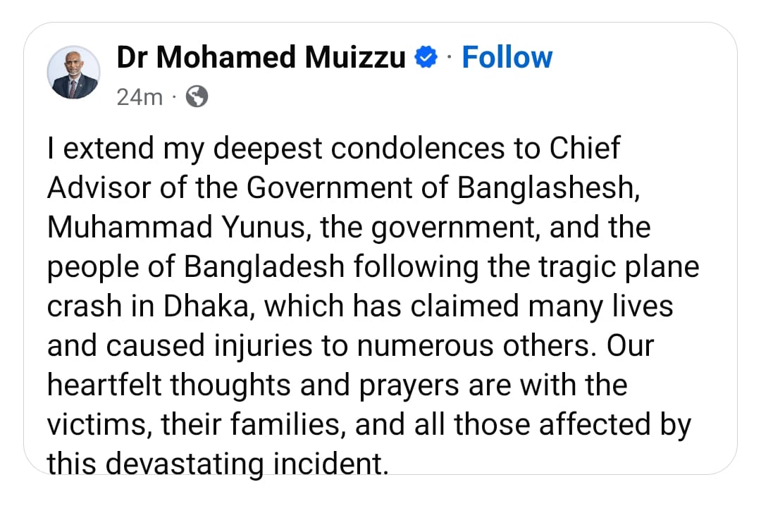Click Dr Mohamed Muizzu's profile picture
The image size is (761, 532).
73,73
